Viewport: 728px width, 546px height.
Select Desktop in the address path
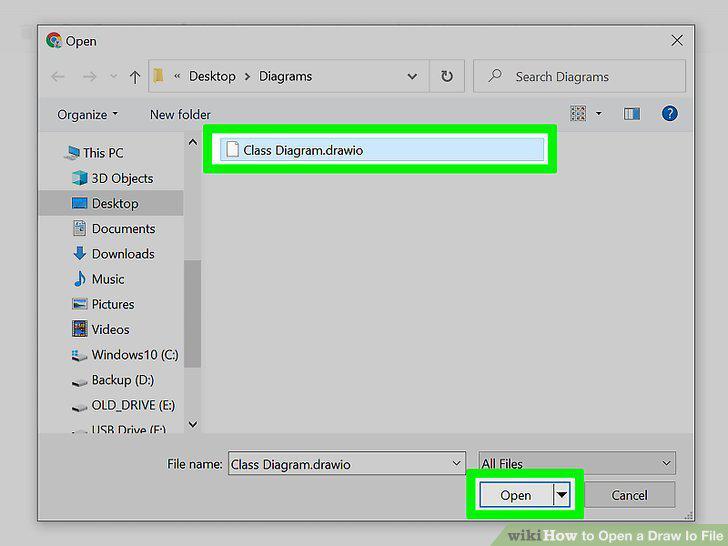pyautogui.click(x=212, y=76)
